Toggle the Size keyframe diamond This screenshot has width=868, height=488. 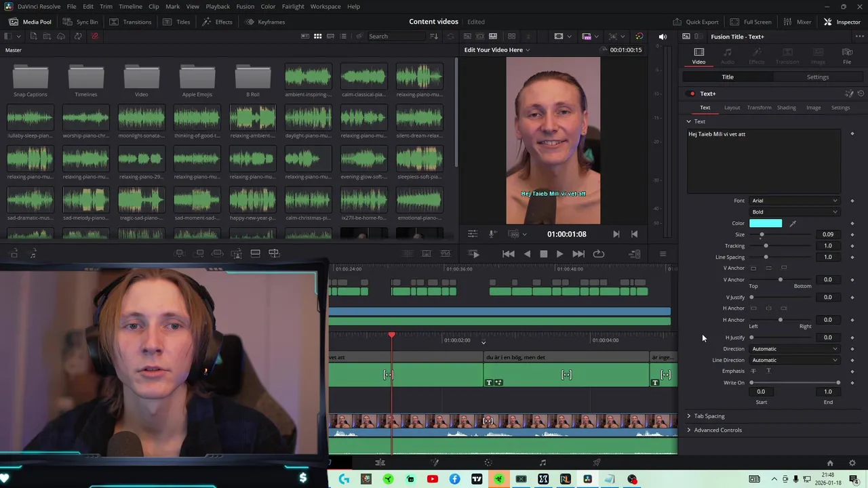point(852,235)
